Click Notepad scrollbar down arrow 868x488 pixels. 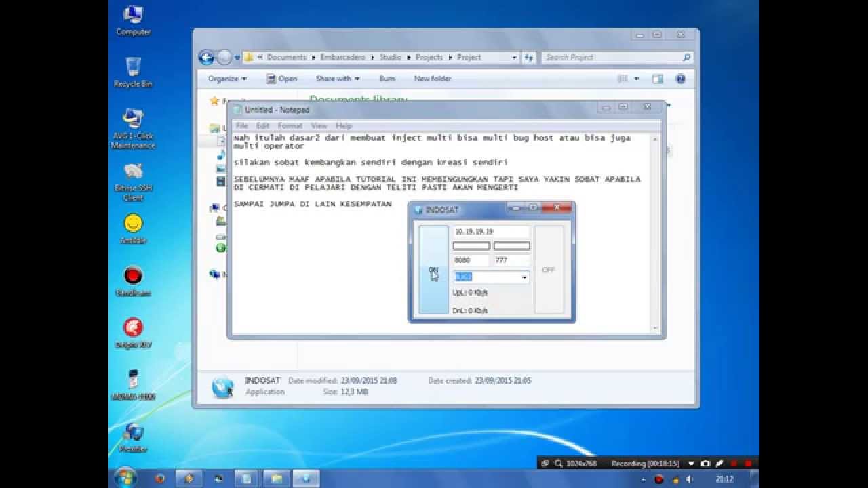656,328
